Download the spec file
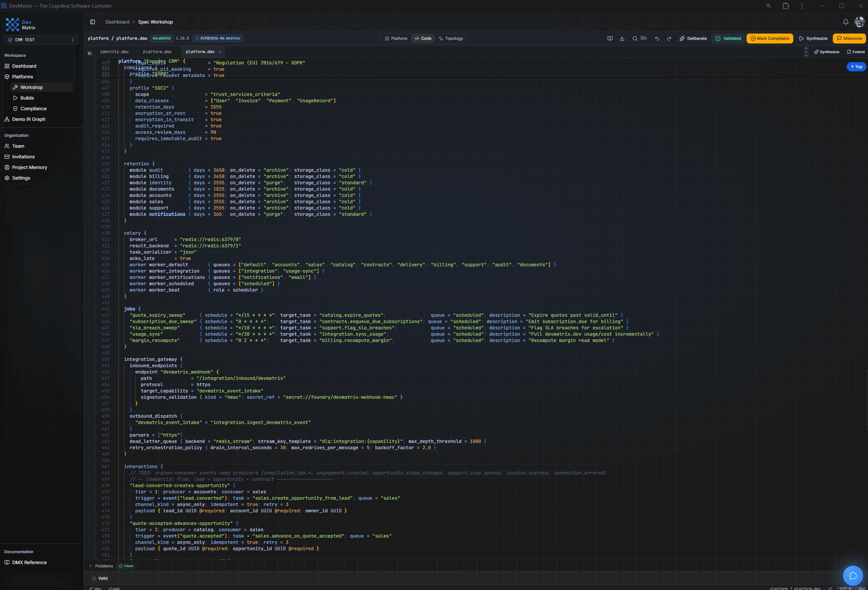The width and height of the screenshot is (868, 590). 622,39
